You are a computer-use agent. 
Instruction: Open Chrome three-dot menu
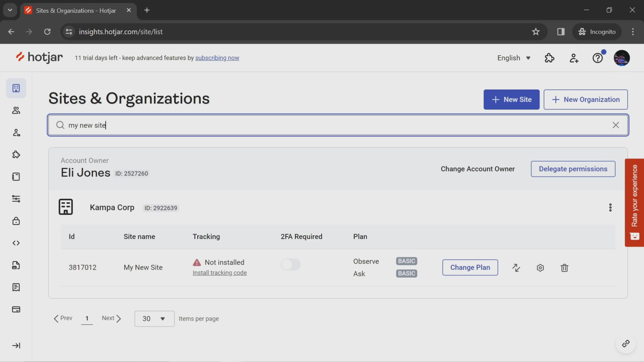pos(633,32)
